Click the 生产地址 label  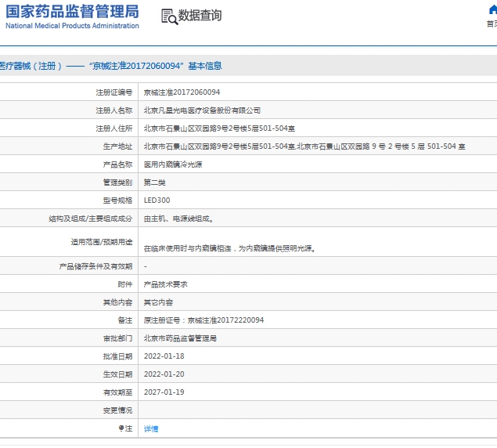[x=117, y=146]
